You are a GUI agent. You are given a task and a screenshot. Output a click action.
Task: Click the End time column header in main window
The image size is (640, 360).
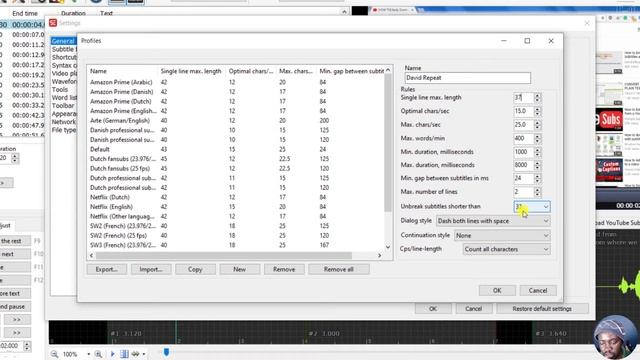[x=25, y=13]
